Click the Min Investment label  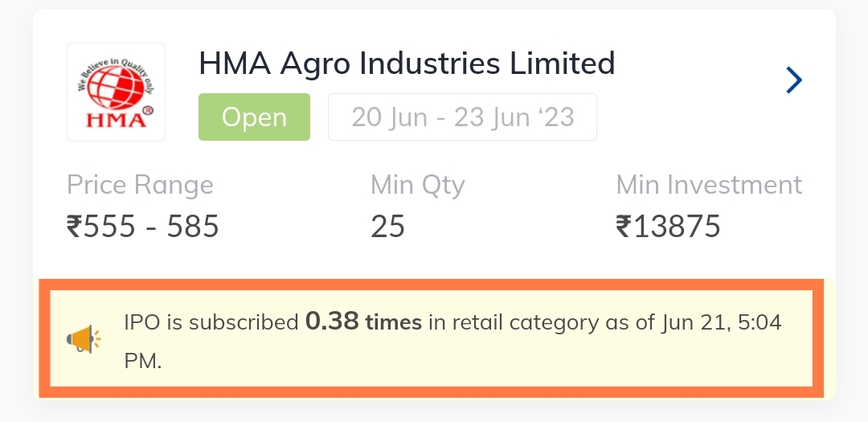click(709, 185)
